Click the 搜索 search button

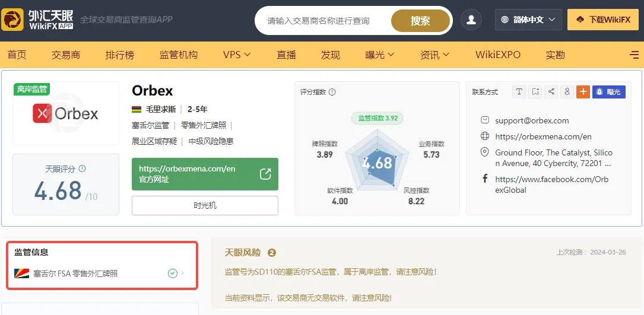click(420, 21)
